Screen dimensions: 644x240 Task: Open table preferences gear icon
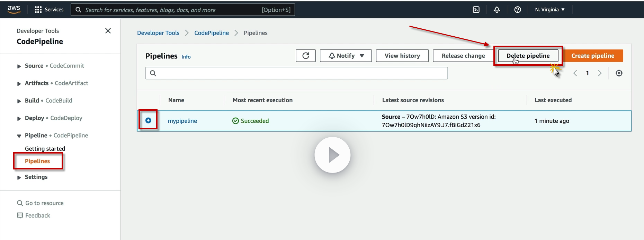619,73
